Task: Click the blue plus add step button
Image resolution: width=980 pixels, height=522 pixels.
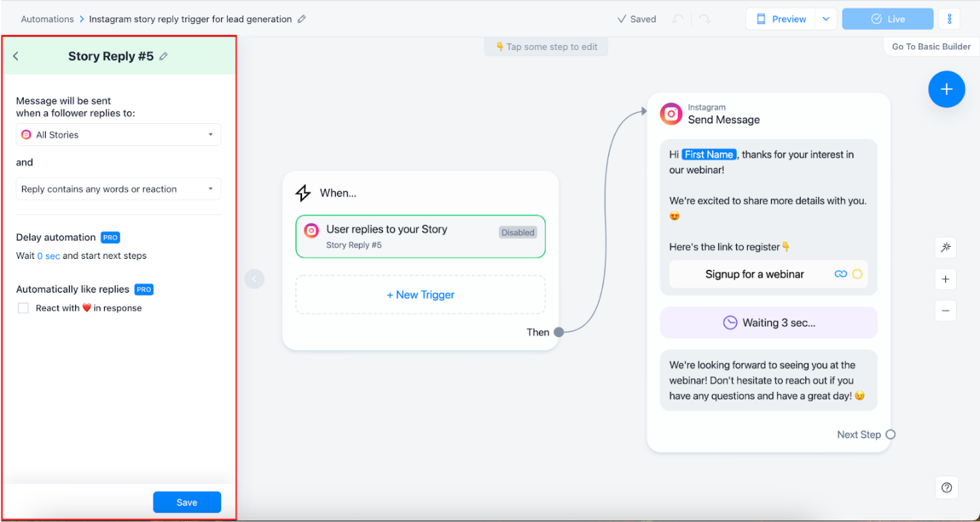Action: coord(946,89)
